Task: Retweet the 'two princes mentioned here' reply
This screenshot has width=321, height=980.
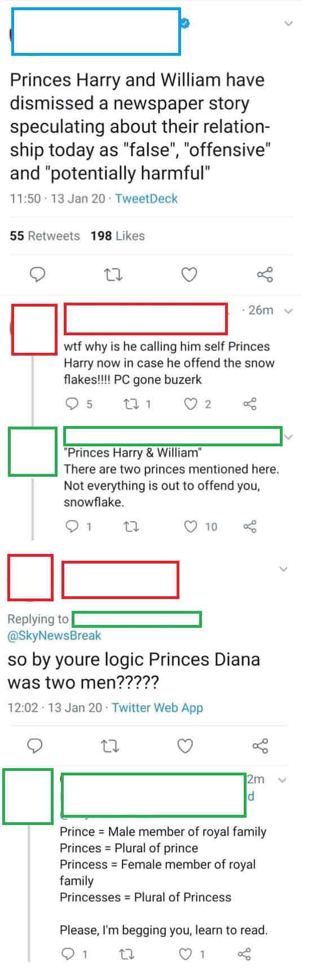Action: (x=131, y=526)
